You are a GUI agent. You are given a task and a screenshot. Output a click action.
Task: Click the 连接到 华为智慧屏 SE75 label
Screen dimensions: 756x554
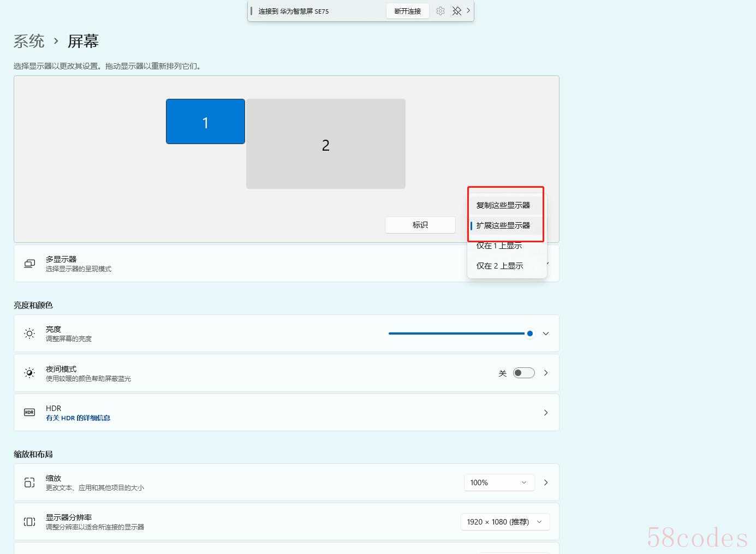[294, 11]
